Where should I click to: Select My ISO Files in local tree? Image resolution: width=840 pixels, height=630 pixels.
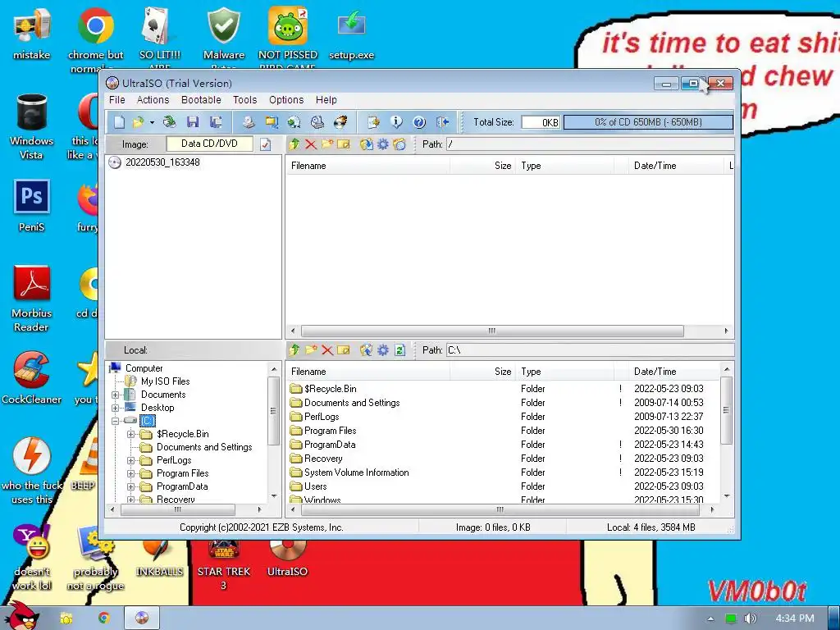coord(165,381)
